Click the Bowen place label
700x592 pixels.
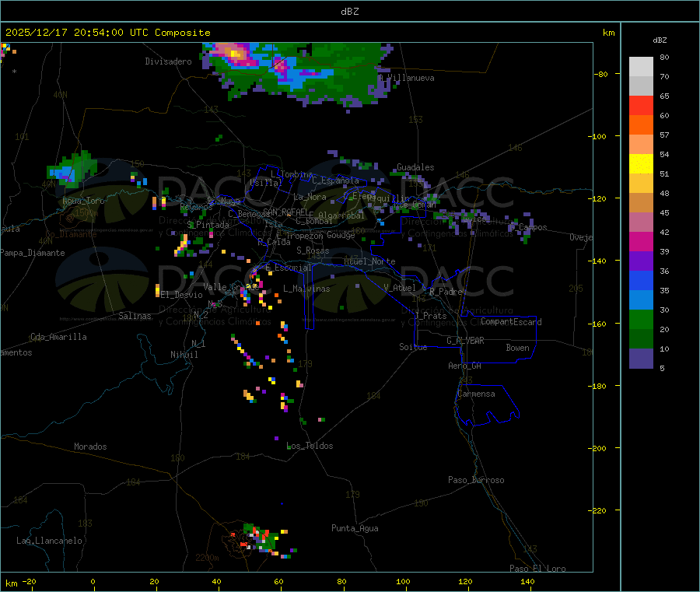tap(517, 348)
